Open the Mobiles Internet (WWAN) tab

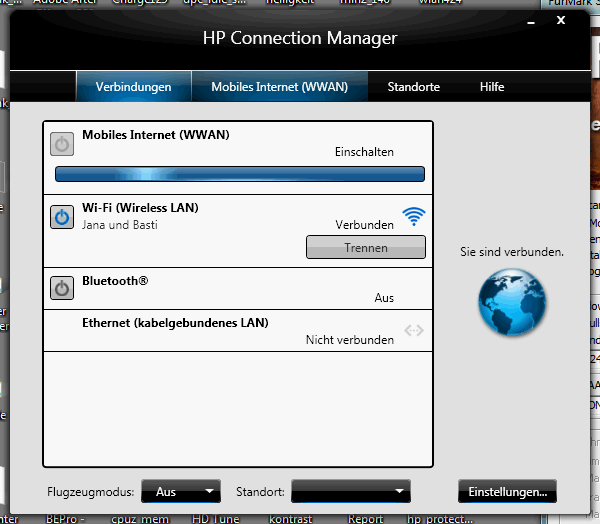280,87
